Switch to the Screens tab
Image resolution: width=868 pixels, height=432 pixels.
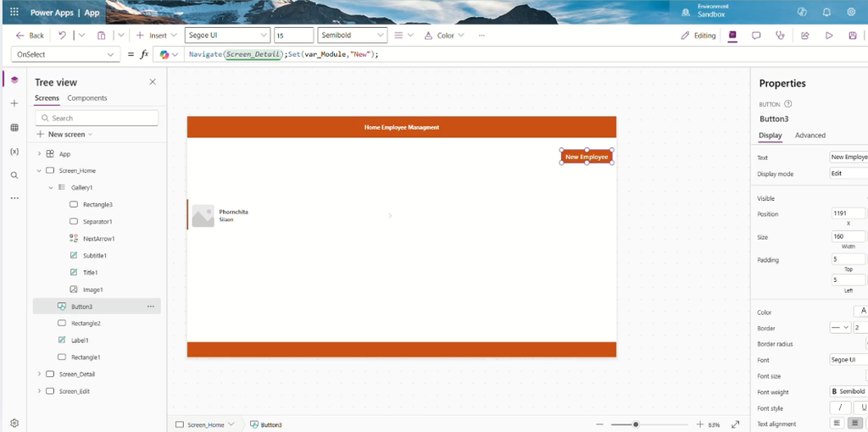click(47, 98)
